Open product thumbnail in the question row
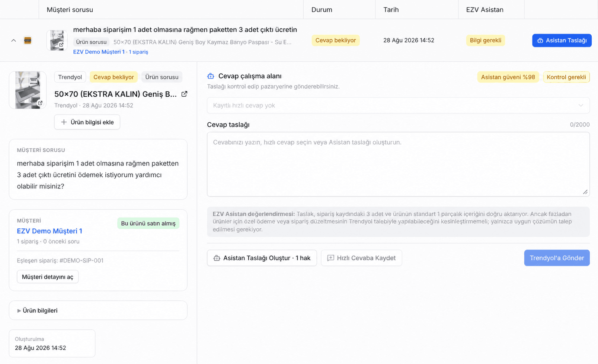This screenshot has height=364, width=598. [57, 40]
